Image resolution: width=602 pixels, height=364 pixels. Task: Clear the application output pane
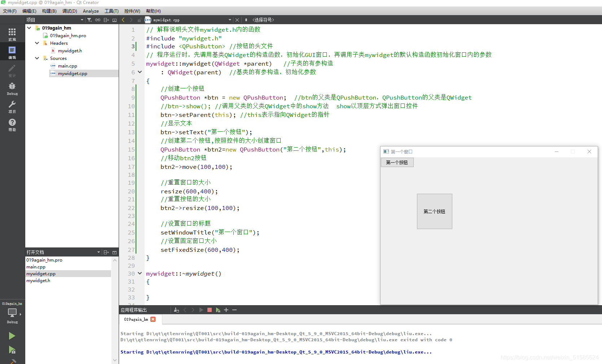click(x=176, y=310)
